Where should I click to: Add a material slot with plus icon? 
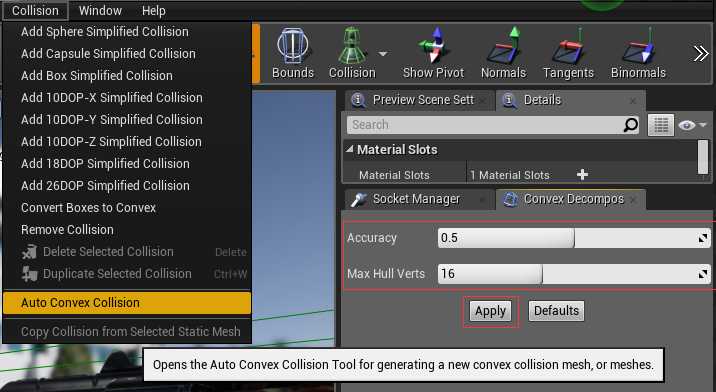coord(582,174)
